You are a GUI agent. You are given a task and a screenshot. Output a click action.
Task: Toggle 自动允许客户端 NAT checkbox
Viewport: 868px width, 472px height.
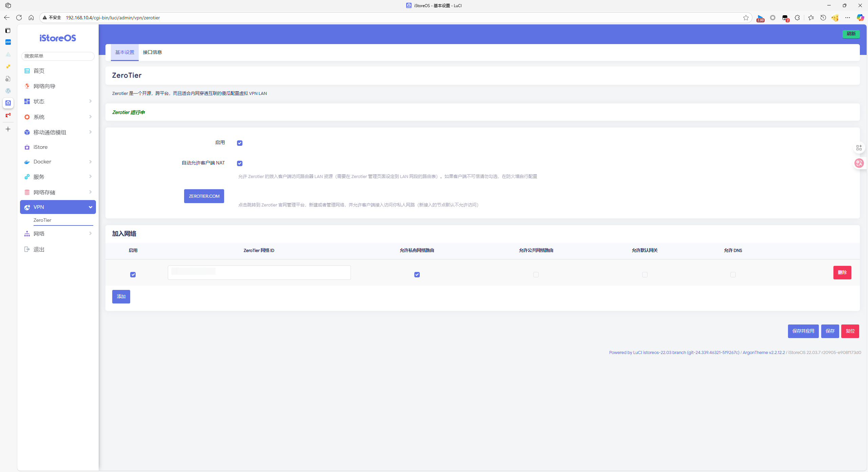pos(240,163)
